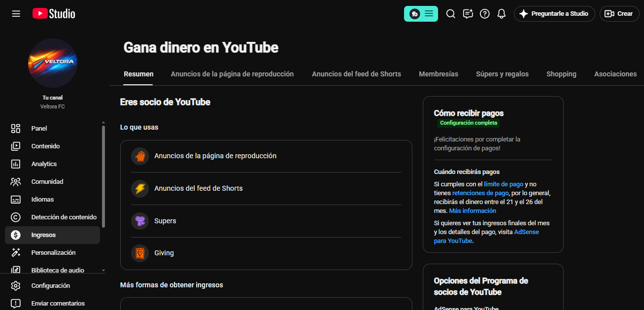Viewport: 644px width, 310px height.
Task: Follow the retenciones de pago link
Action: [480, 193]
